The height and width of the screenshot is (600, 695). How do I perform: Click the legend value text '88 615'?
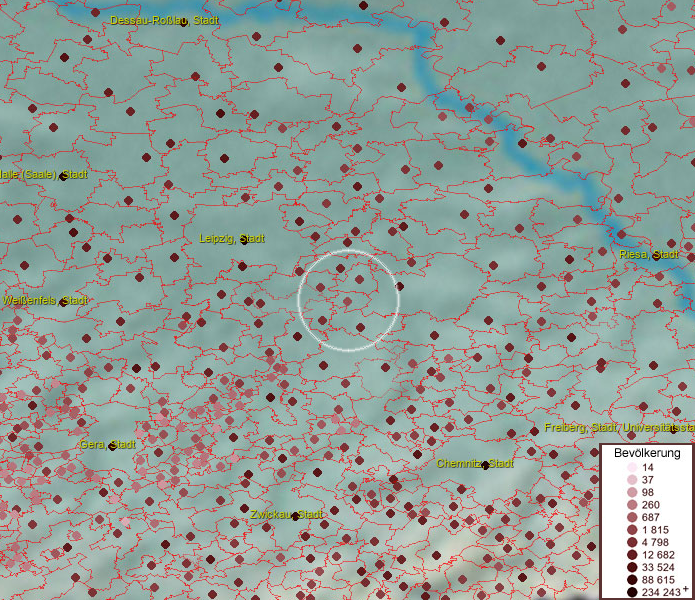click(x=658, y=580)
